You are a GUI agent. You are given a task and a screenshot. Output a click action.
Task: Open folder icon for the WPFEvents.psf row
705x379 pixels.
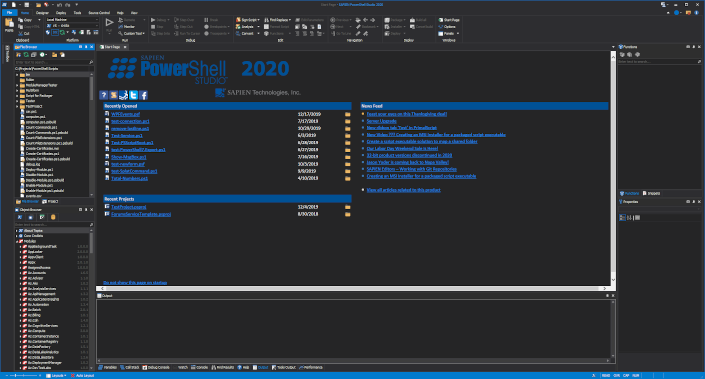coord(348,114)
